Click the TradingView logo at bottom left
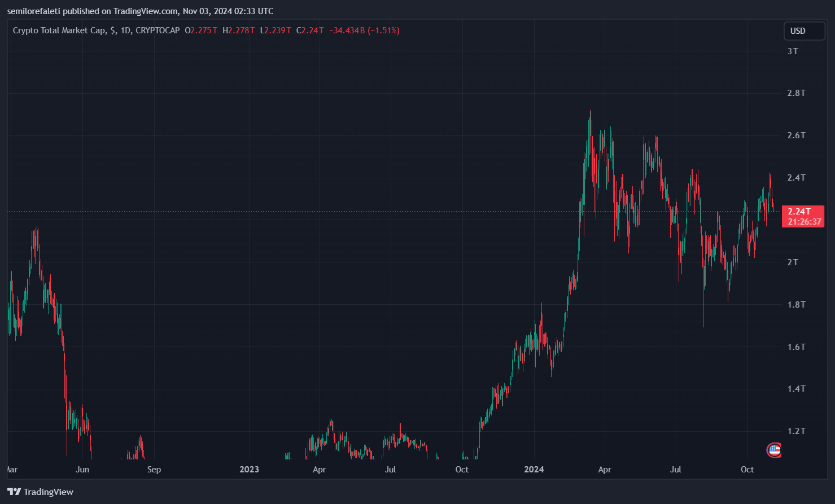Viewport: 835px width, 504px height. coord(40,492)
